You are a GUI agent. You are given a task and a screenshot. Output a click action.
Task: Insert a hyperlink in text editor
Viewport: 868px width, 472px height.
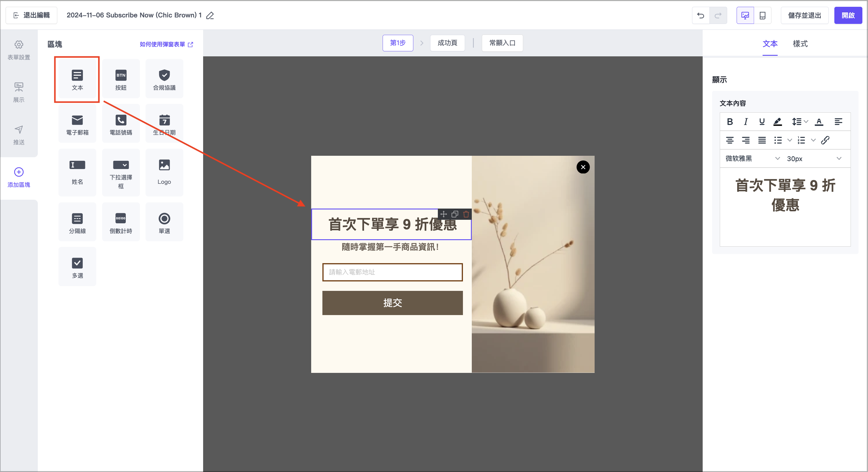(x=825, y=140)
